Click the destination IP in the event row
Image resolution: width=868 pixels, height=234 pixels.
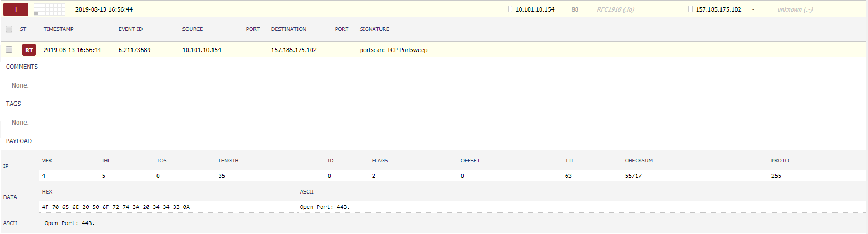click(x=293, y=50)
